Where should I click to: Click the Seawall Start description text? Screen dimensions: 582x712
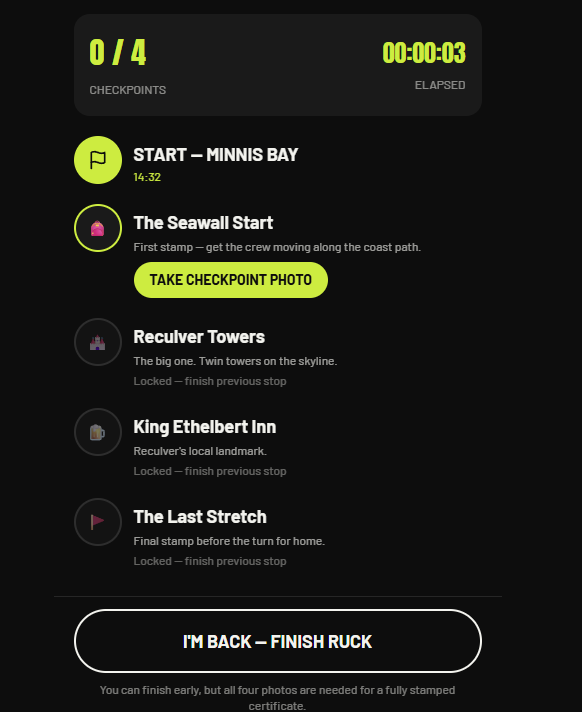277,247
